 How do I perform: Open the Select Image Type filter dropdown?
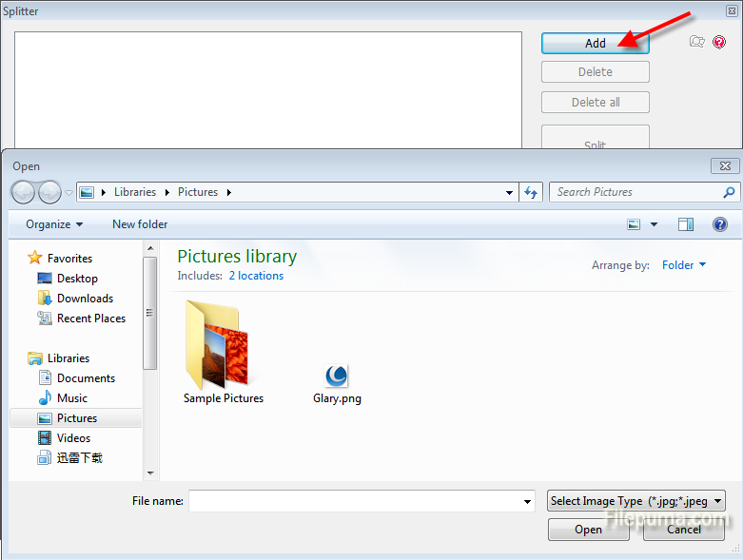pyautogui.click(x=636, y=501)
